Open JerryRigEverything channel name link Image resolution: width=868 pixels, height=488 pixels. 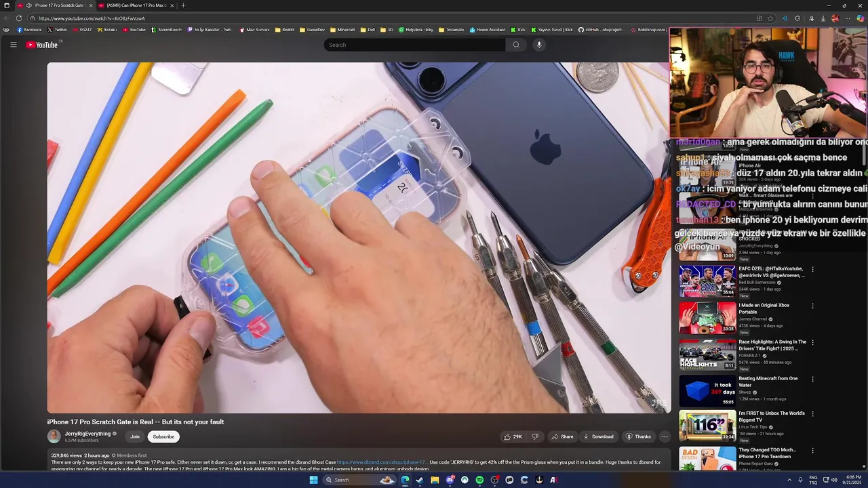click(88, 434)
